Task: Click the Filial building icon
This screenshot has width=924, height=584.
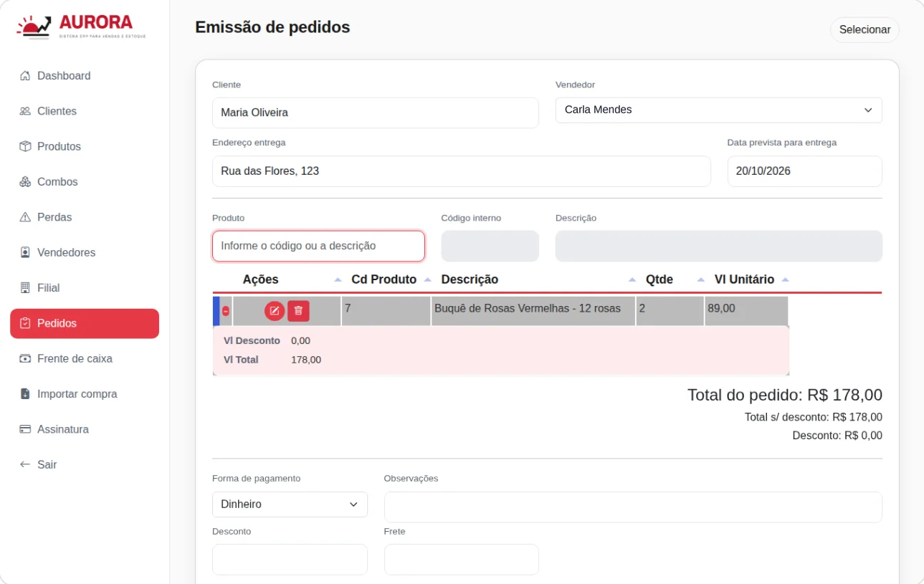Action: click(25, 287)
